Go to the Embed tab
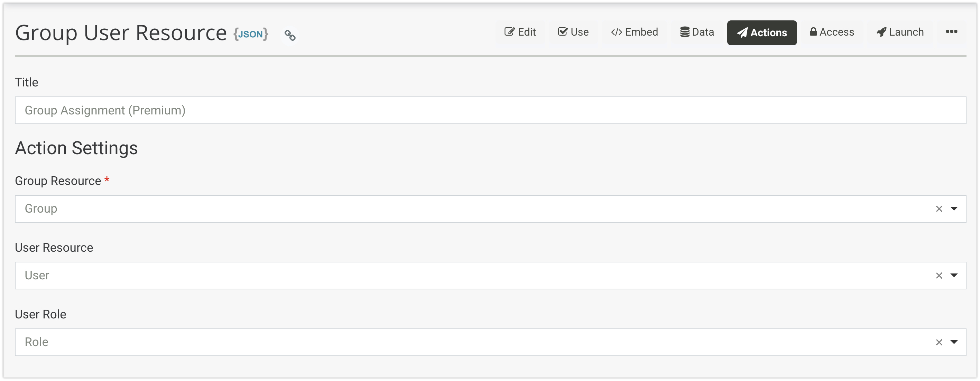 click(x=634, y=32)
